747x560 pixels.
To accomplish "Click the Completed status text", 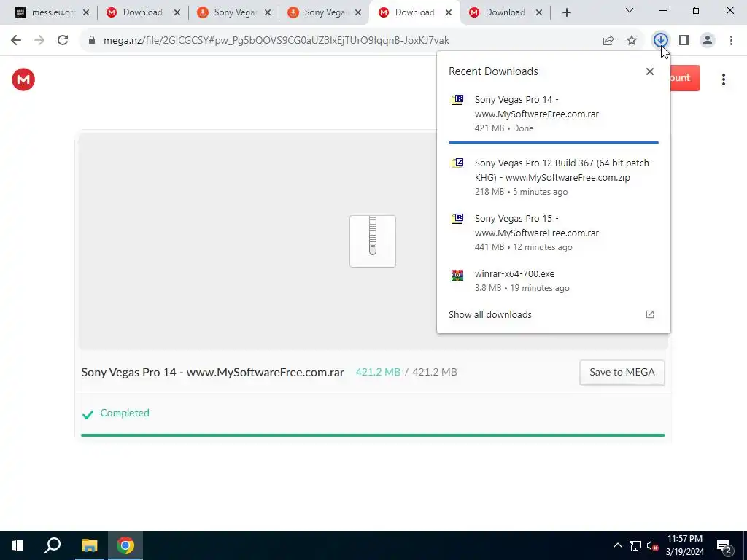I will (124, 413).
